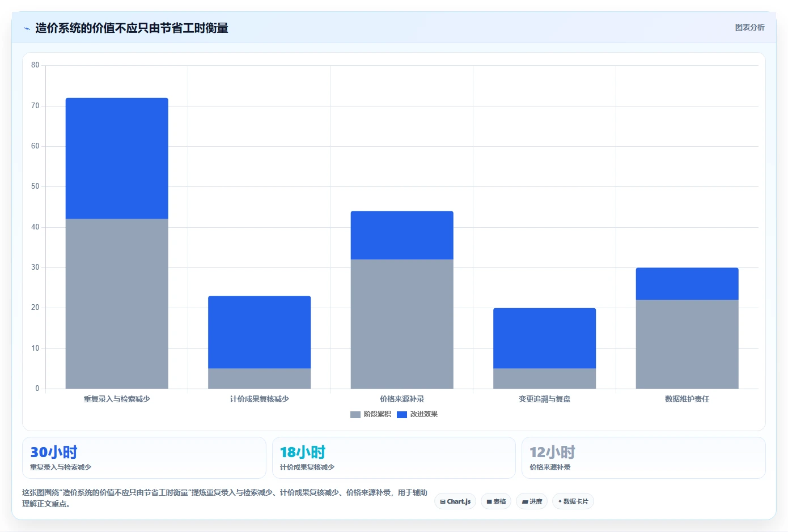The height and width of the screenshot is (532, 788).
Task: Click the 改进效果 legend label
Action: [424, 414]
